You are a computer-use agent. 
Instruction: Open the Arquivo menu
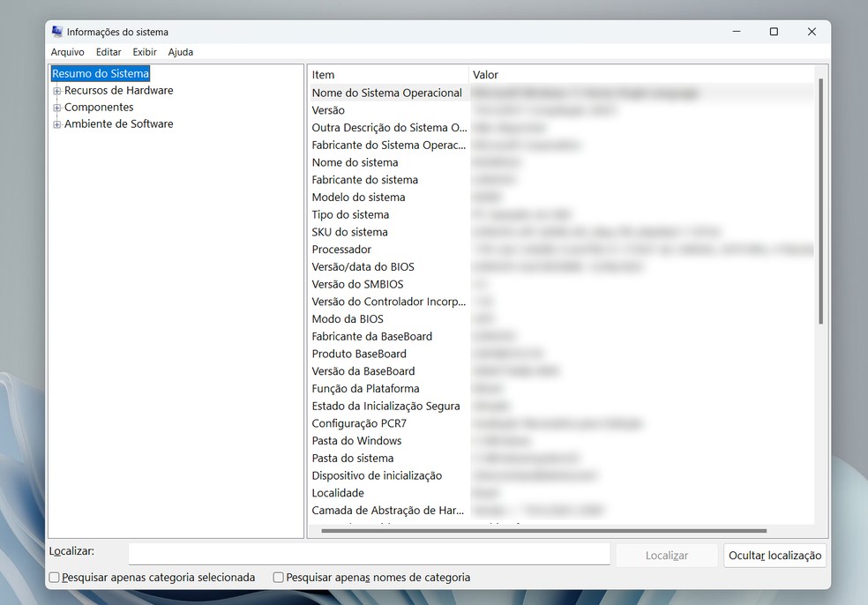[67, 52]
